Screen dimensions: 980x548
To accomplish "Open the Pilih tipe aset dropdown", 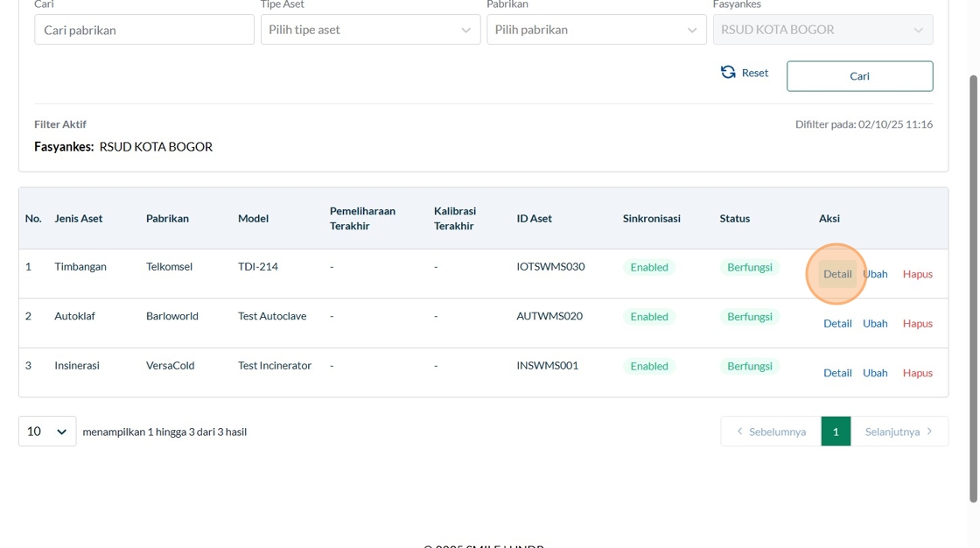I will tap(370, 30).
